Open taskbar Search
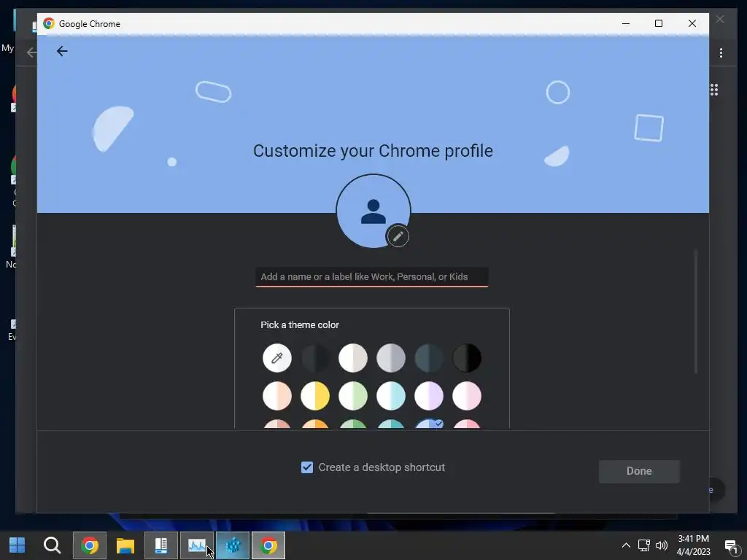The width and height of the screenshot is (747, 560). point(52,545)
